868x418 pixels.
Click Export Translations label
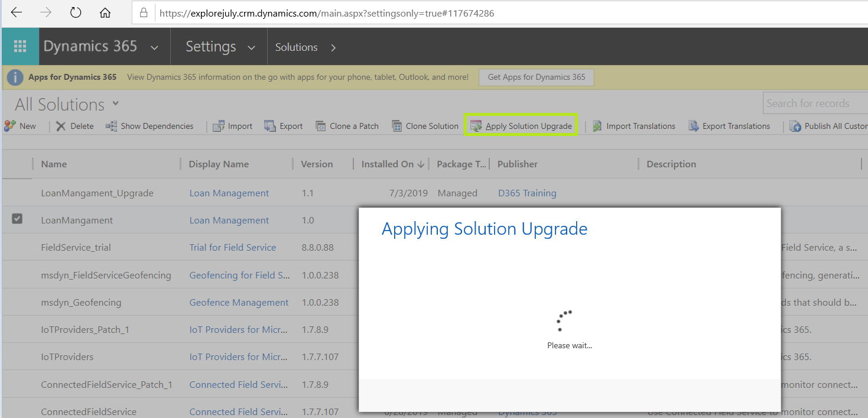coord(736,126)
